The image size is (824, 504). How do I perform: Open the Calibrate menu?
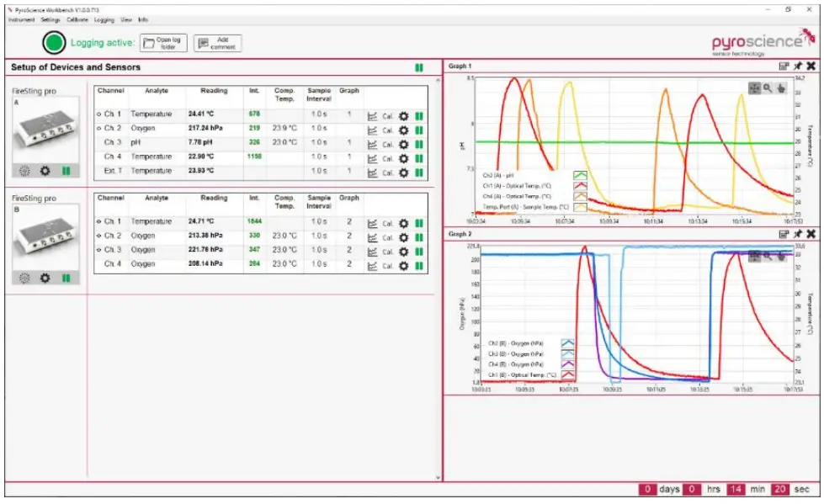click(x=78, y=19)
